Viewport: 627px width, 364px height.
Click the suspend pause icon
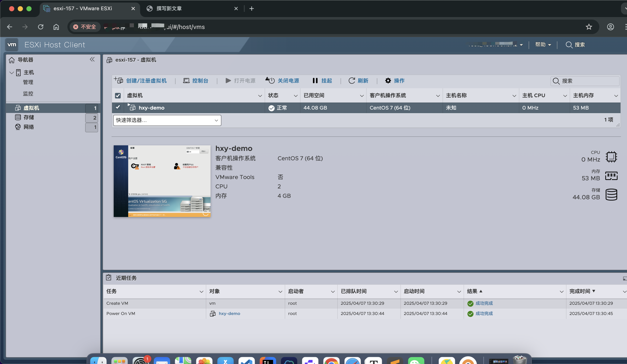(x=315, y=81)
